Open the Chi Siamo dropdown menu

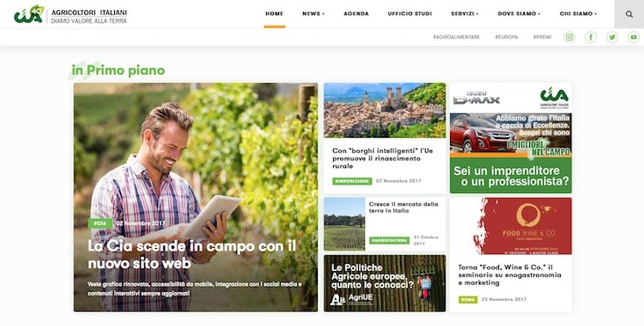[578, 13]
